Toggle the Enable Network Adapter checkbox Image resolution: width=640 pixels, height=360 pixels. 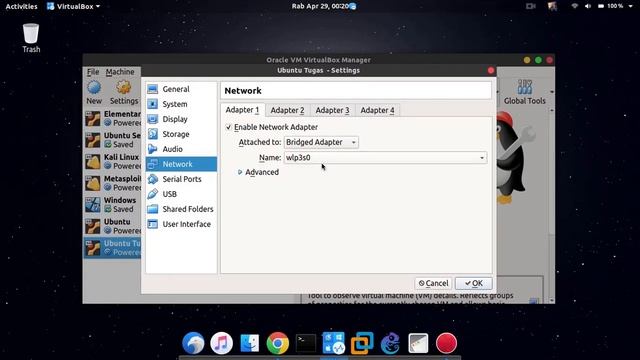tap(229, 127)
